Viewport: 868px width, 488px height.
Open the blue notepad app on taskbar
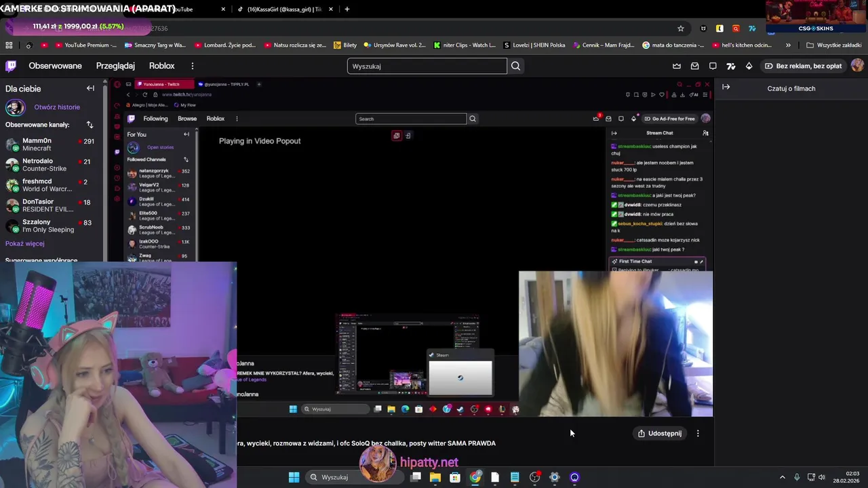515,477
